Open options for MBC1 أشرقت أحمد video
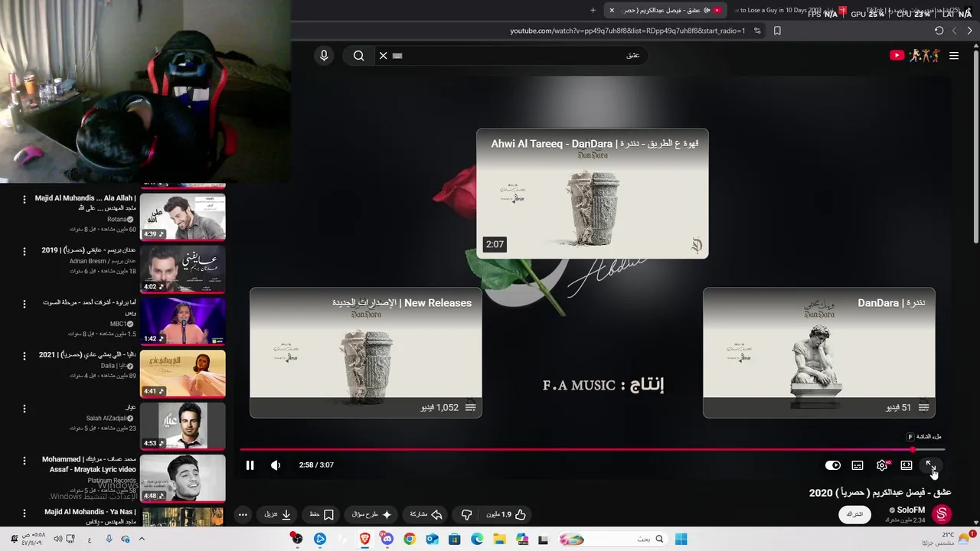 click(24, 303)
